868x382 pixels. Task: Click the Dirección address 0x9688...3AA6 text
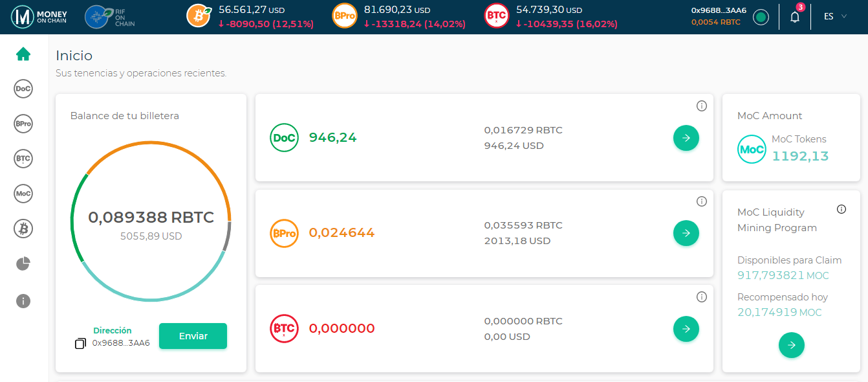tap(121, 343)
